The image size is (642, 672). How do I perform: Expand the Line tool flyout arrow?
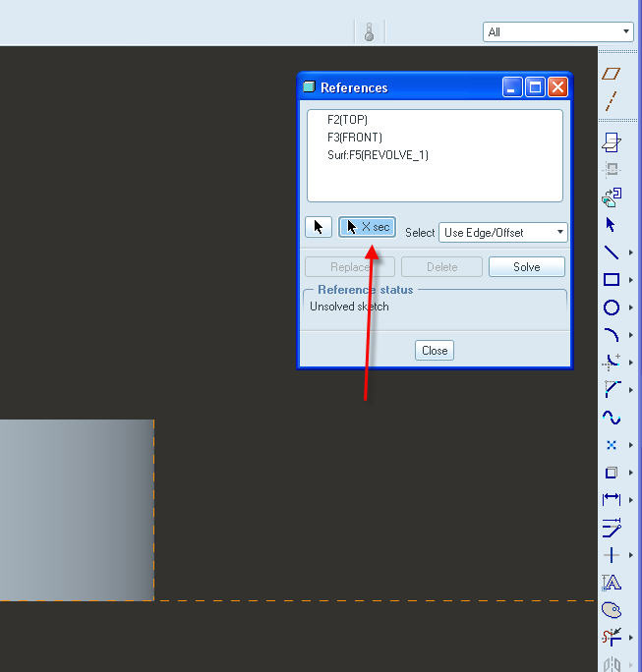(x=631, y=252)
